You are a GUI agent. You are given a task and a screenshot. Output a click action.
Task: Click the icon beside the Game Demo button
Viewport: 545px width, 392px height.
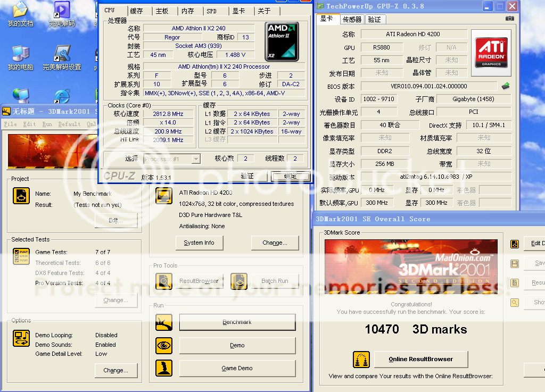164,368
